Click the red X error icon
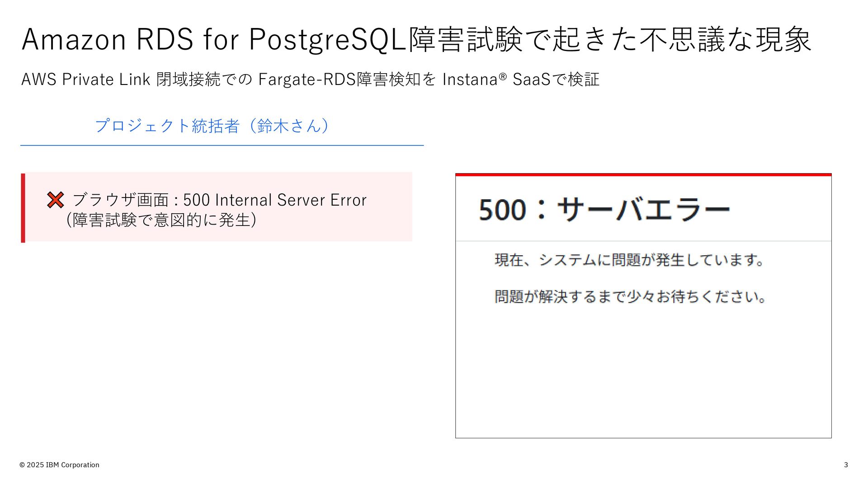This screenshot has height=488, width=868. pyautogui.click(x=55, y=200)
